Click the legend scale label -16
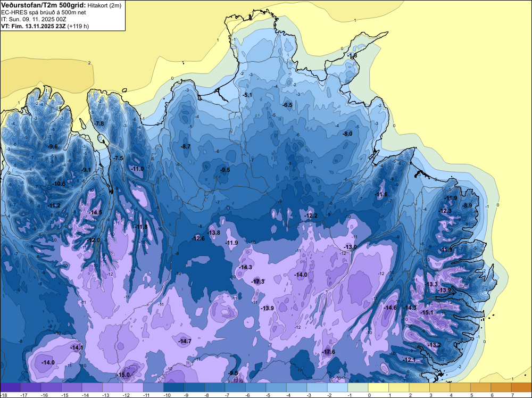This screenshot has height=398, width=532. pos(44,395)
